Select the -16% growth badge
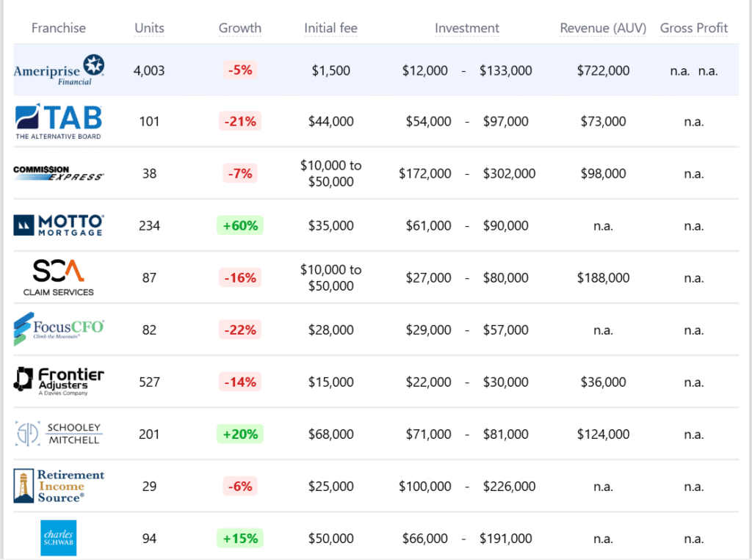This screenshot has height=560, width=752. point(240,277)
